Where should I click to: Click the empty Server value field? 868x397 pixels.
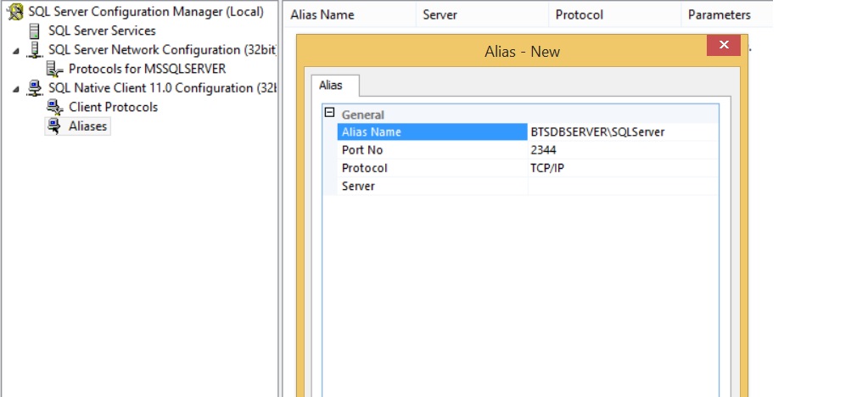click(624, 186)
